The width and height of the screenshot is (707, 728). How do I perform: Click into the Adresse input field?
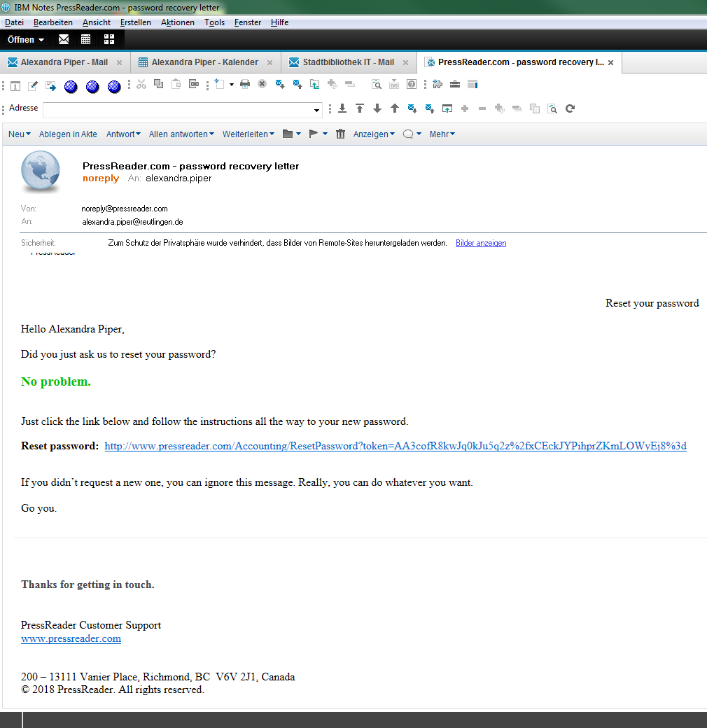(176, 109)
